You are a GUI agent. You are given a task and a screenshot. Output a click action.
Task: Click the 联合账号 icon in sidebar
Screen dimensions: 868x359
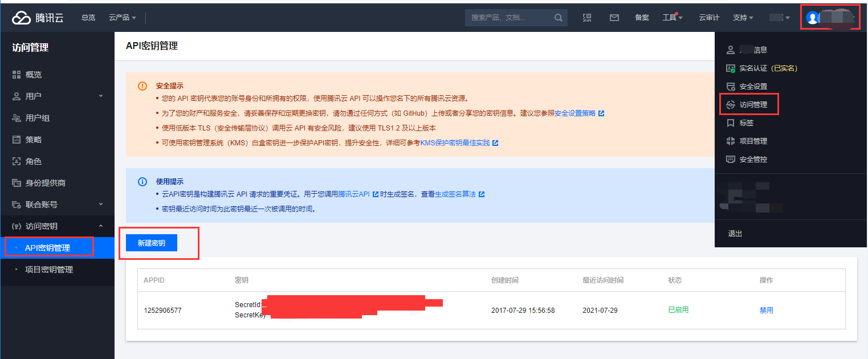(x=17, y=205)
